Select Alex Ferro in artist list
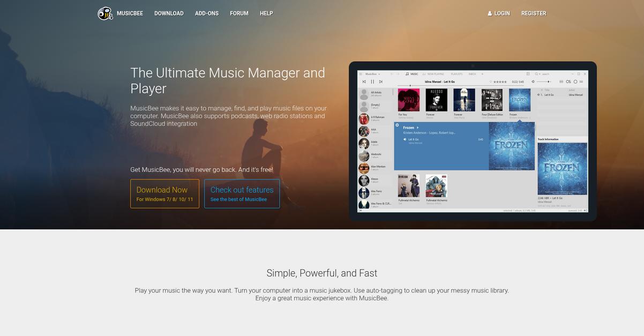644x336 pixels. [x=375, y=192]
